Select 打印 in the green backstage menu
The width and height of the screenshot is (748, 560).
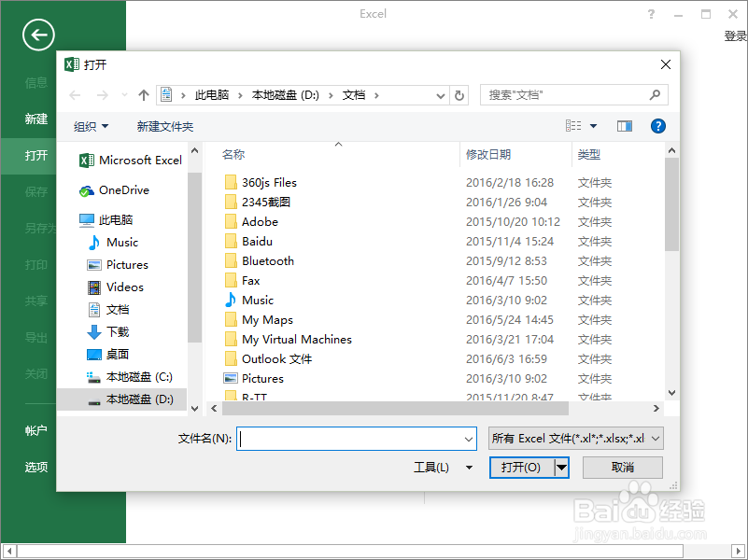35,264
